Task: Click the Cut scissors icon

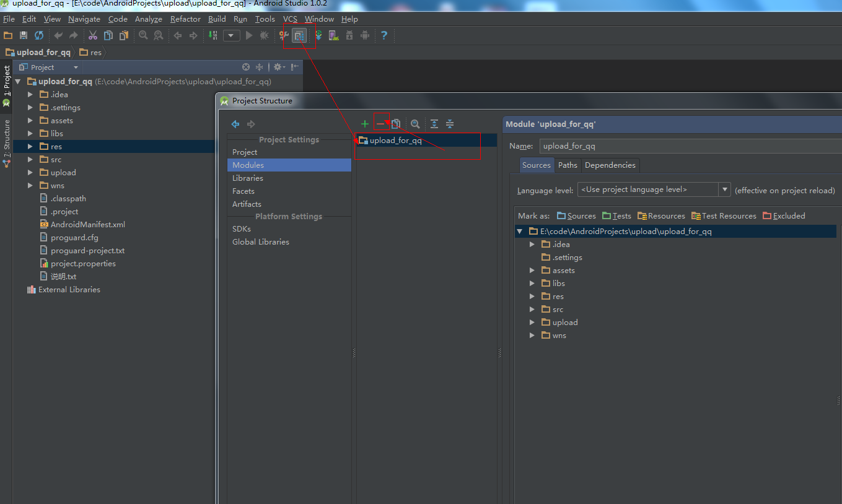Action: [93, 35]
